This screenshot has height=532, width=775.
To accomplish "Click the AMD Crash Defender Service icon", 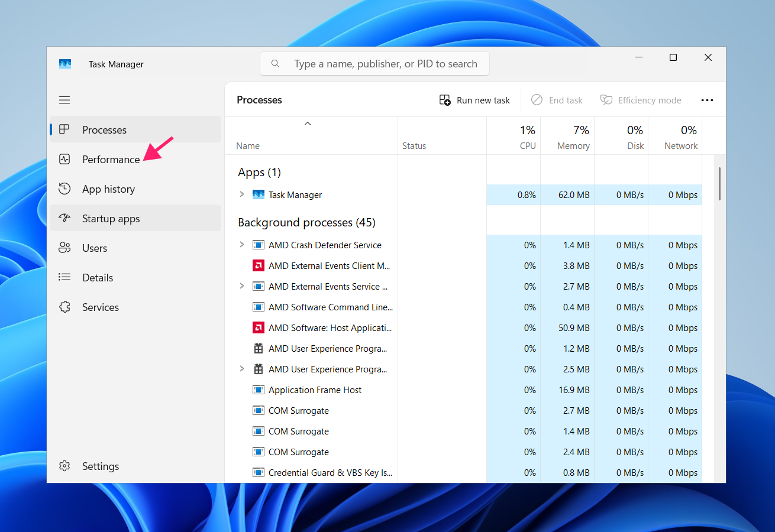I will coord(258,245).
